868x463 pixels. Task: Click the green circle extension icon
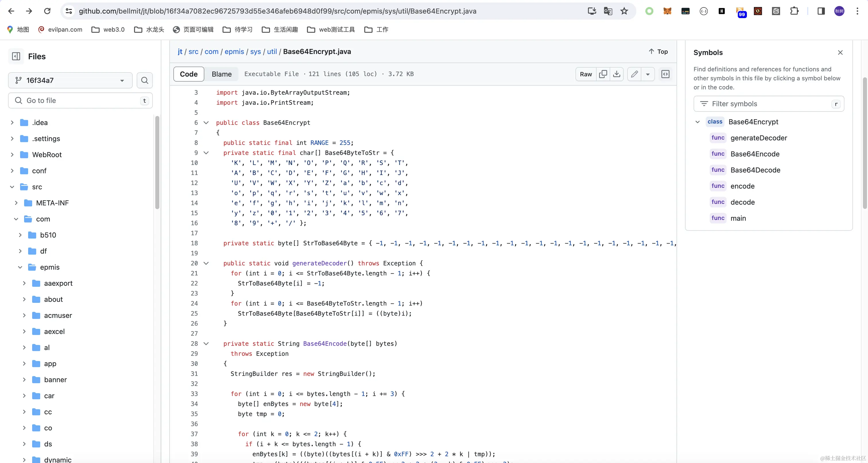[649, 11]
